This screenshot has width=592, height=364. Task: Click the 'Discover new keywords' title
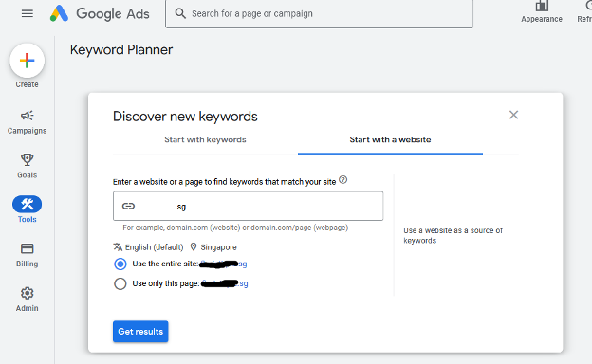(x=185, y=117)
